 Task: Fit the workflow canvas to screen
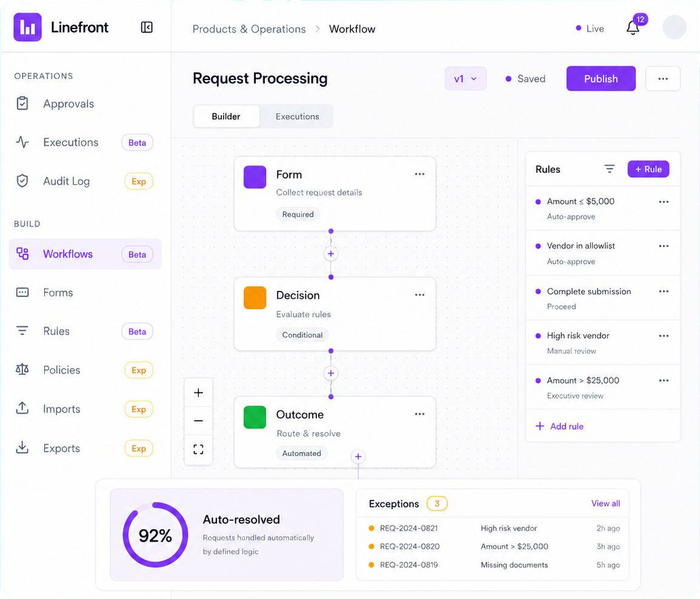click(x=198, y=449)
